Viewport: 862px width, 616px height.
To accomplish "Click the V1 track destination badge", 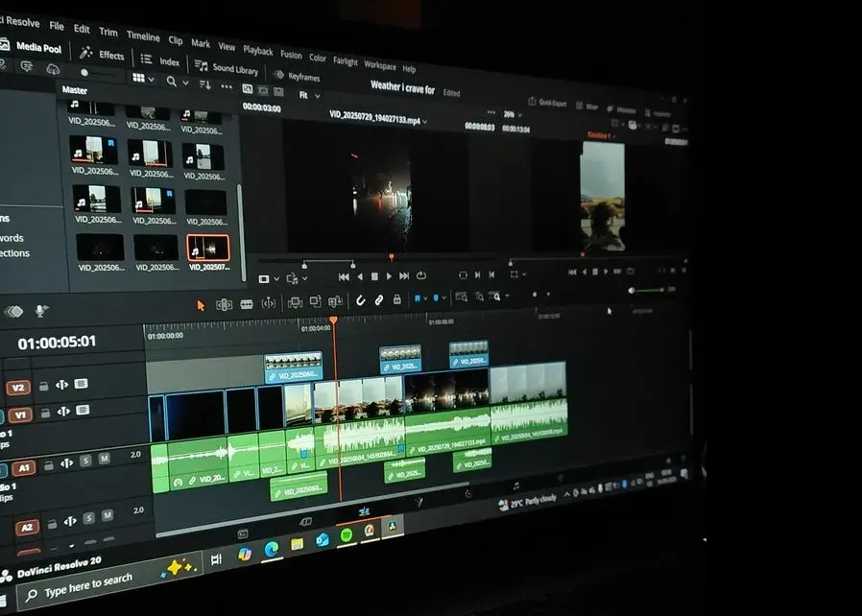I will coord(20,415).
